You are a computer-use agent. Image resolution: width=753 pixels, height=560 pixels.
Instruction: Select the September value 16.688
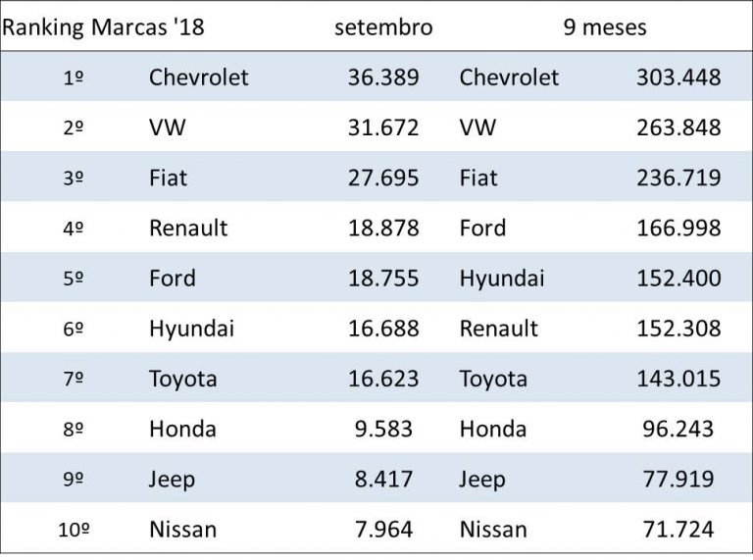pos(383,329)
